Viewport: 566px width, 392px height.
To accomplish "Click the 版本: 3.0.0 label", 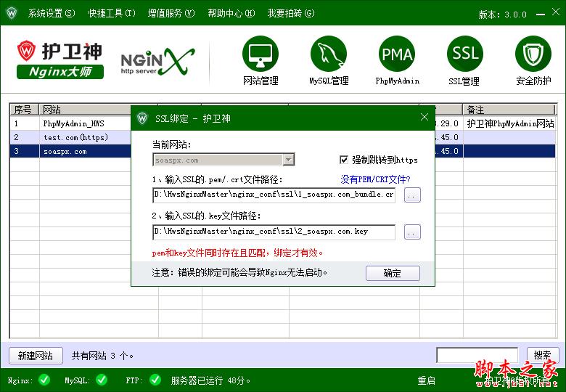I will 502,15.
